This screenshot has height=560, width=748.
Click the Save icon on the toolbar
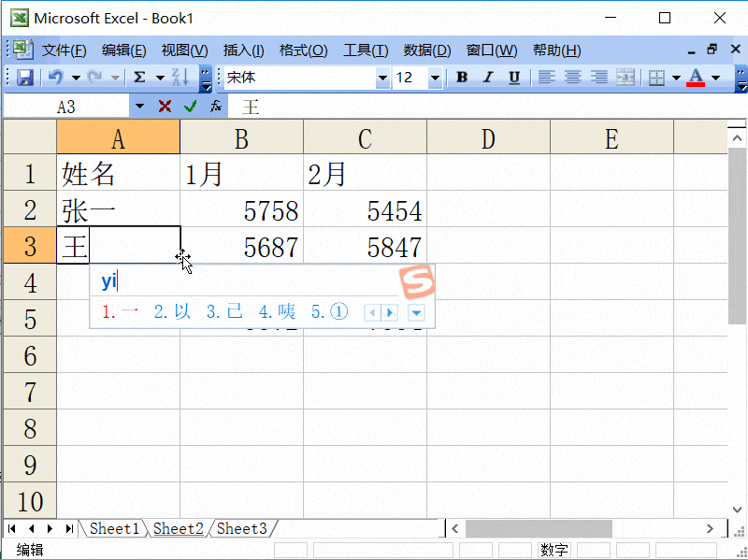tap(25, 78)
